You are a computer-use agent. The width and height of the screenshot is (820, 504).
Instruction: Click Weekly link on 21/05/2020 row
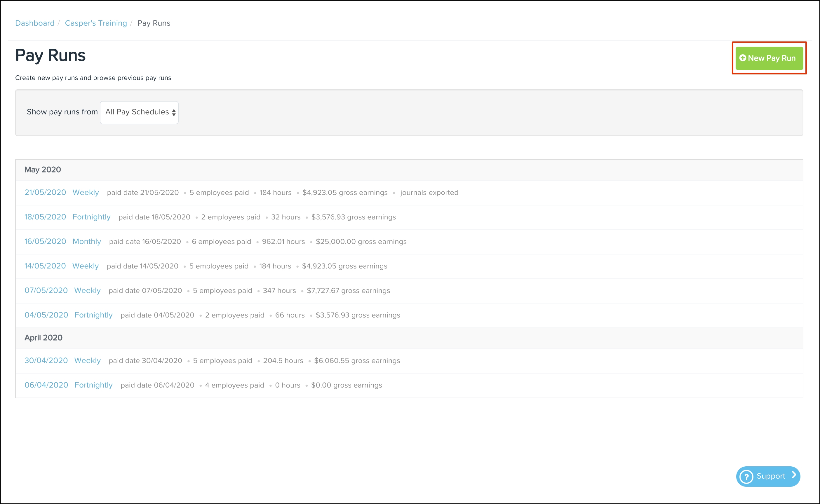[86, 193]
